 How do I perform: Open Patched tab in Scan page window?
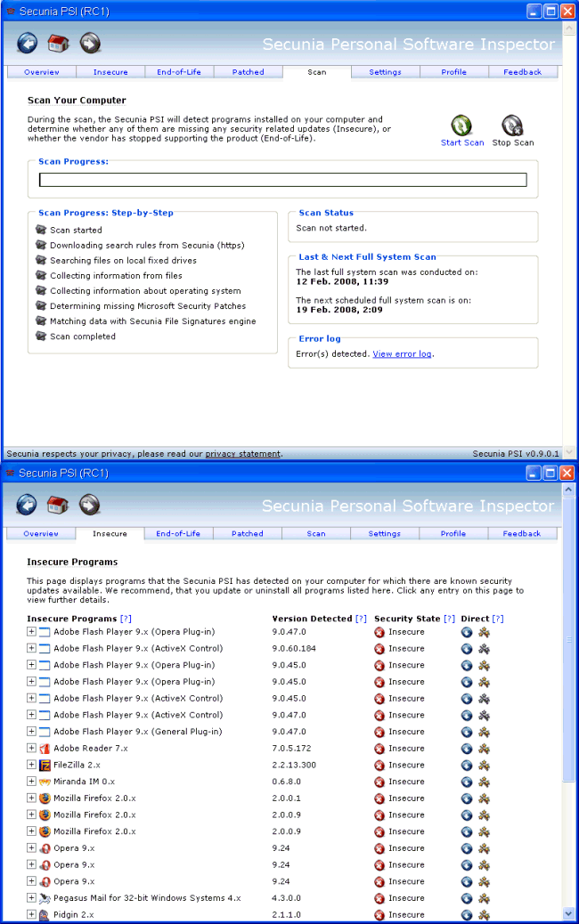[249, 72]
